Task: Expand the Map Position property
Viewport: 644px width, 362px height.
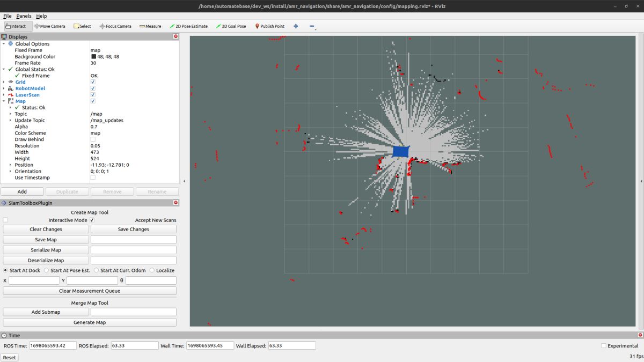Action: click(x=10, y=165)
